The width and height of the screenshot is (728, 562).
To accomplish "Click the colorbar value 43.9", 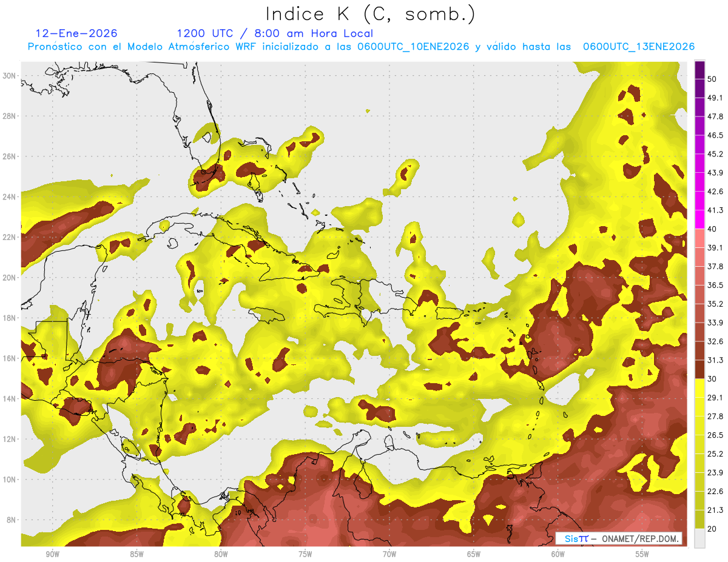I will pyautogui.click(x=715, y=173).
